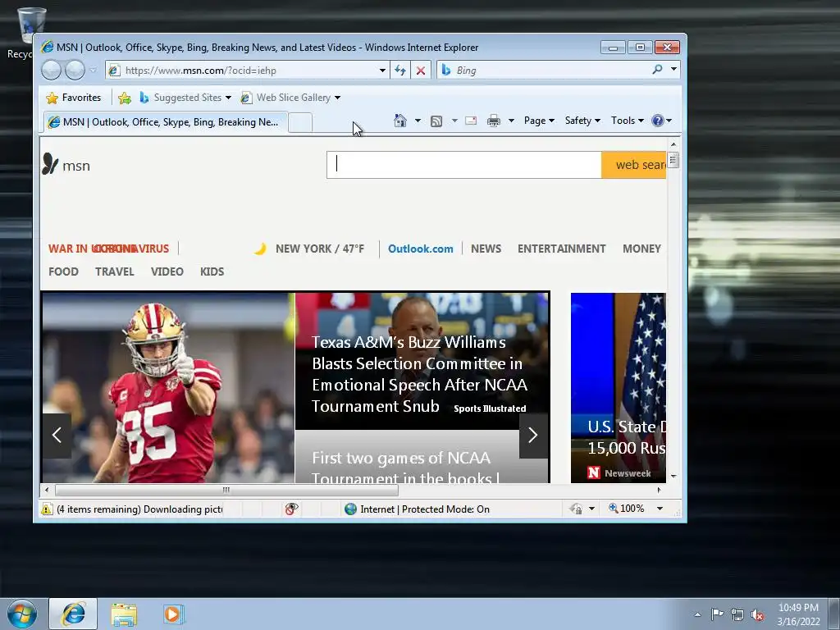Click the Refresh page icon
The height and width of the screenshot is (630, 840).
400,71
